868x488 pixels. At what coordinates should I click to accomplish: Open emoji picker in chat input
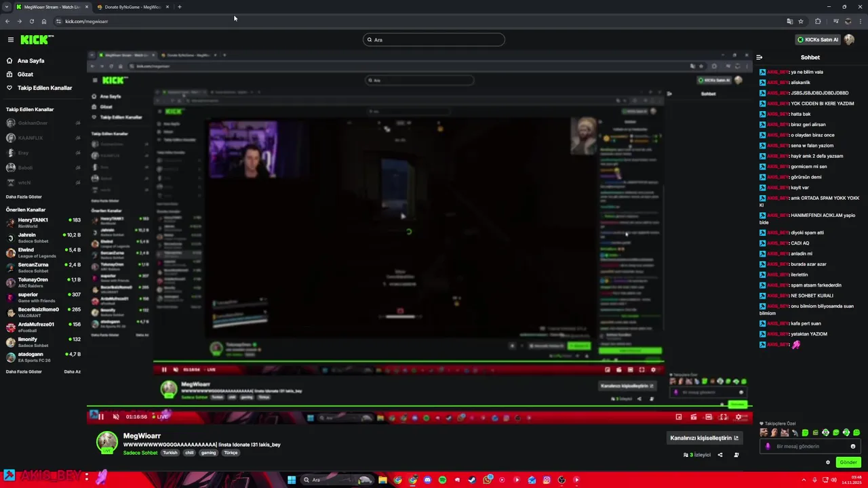[853, 447]
